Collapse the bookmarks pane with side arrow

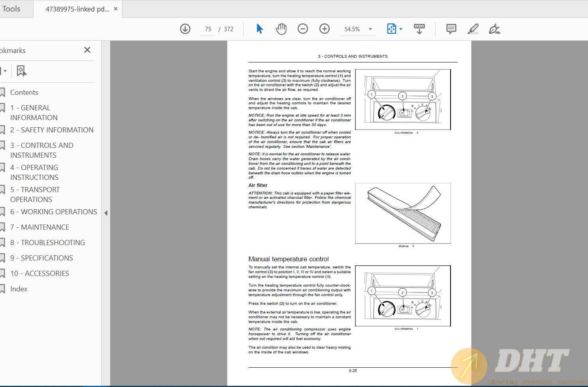pyautogui.click(x=106, y=213)
